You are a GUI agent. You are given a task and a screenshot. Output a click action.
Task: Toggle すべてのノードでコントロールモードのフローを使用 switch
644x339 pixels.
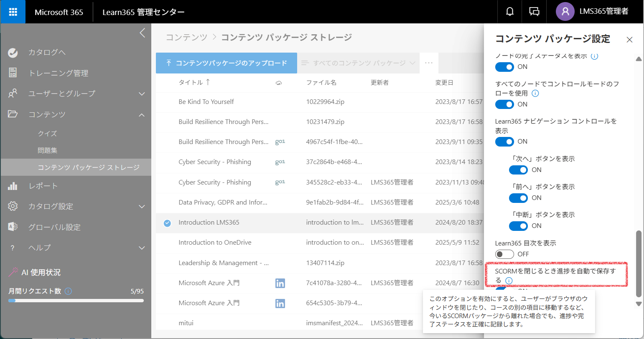pos(504,104)
